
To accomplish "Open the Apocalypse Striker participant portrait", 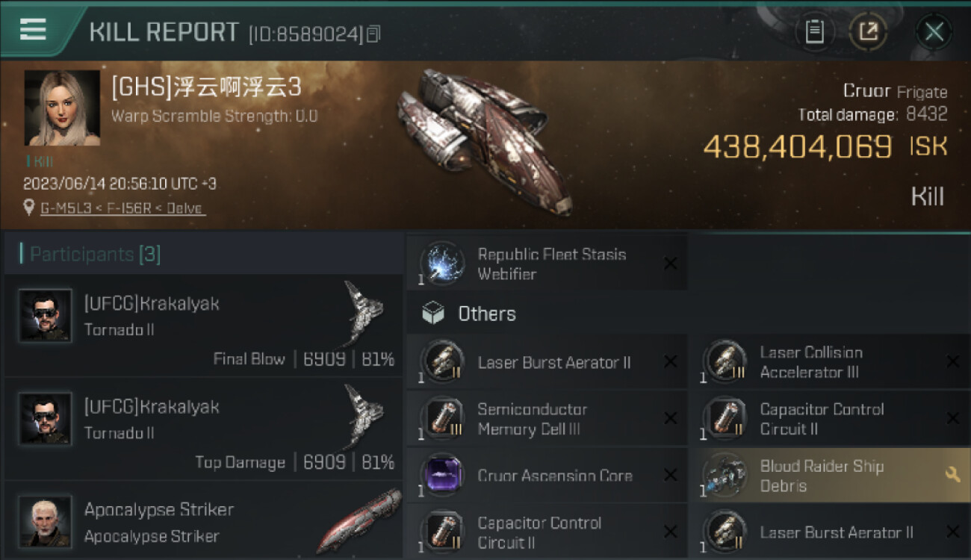I will 45,521.
